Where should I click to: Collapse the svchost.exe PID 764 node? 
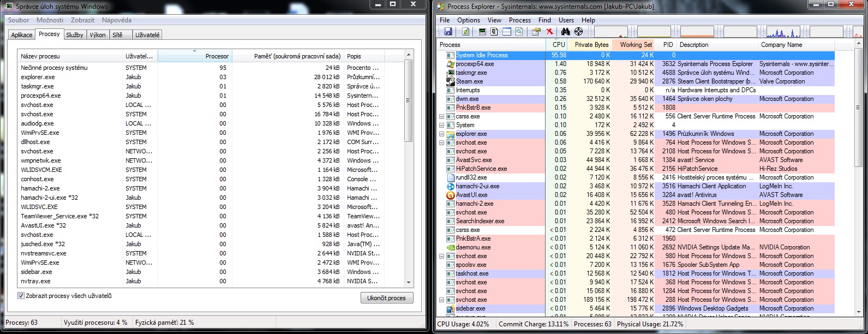pyautogui.click(x=442, y=142)
